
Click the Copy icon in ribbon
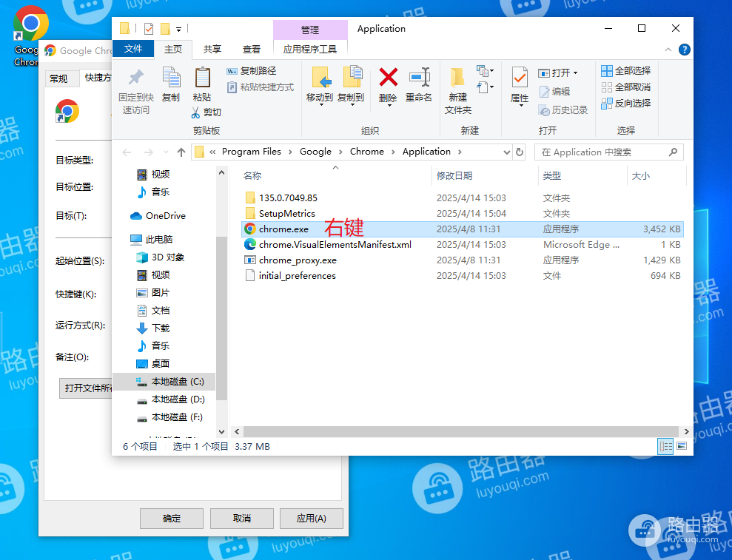pyautogui.click(x=171, y=77)
